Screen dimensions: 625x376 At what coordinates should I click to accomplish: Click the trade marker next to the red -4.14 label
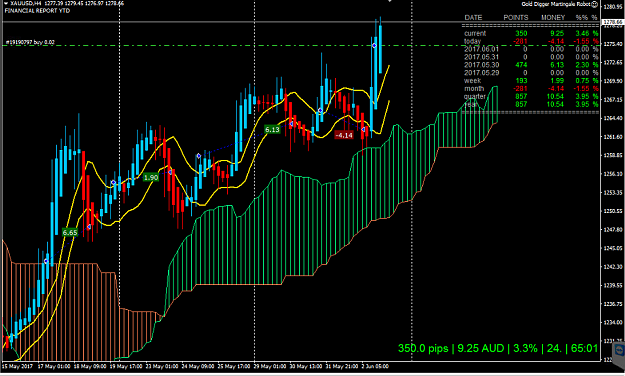click(x=363, y=130)
